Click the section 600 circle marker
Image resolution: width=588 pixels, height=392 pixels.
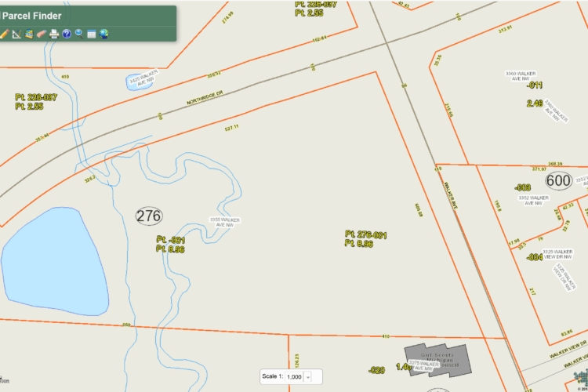[559, 180]
